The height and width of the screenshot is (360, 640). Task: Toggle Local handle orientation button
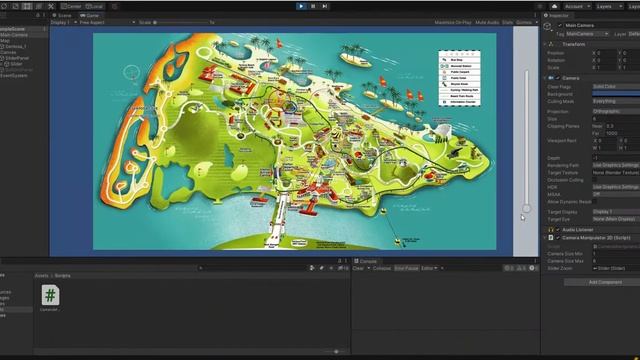pos(94,7)
